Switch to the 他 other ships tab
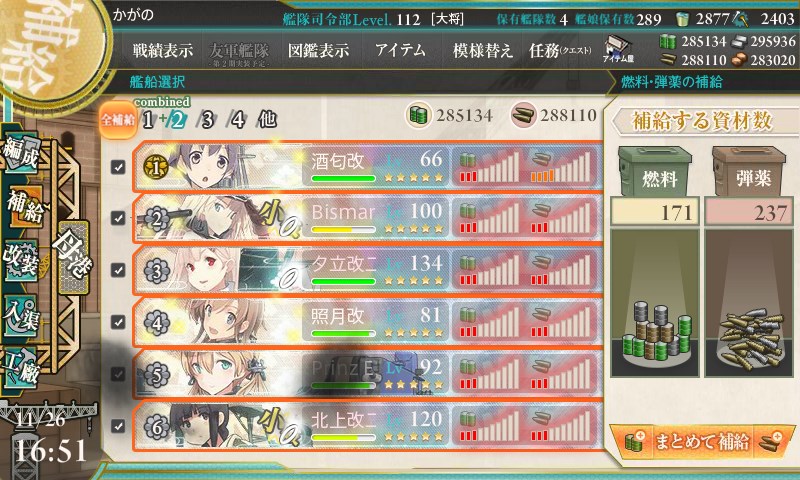 point(267,119)
